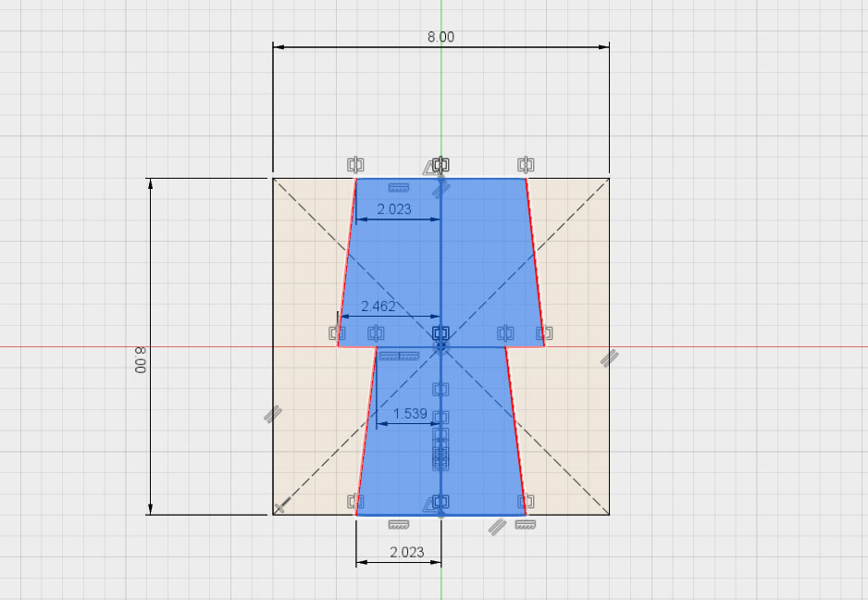This screenshot has width=868, height=600.
Task: Select the 8.00 horizontal dimension at top
Action: click(x=440, y=37)
